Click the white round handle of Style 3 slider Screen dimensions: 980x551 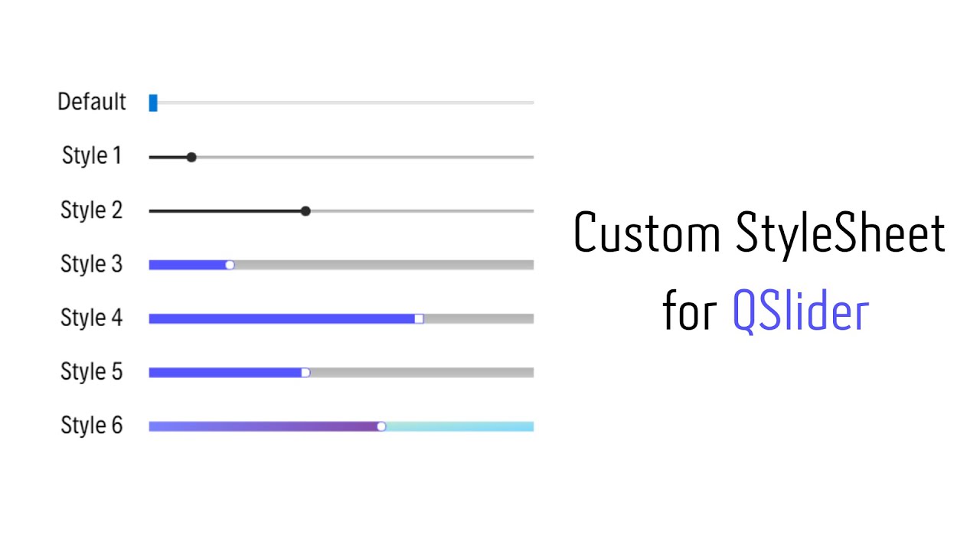230,265
